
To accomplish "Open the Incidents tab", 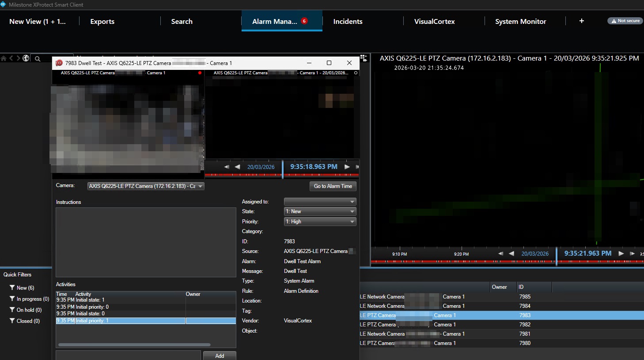I will click(348, 21).
